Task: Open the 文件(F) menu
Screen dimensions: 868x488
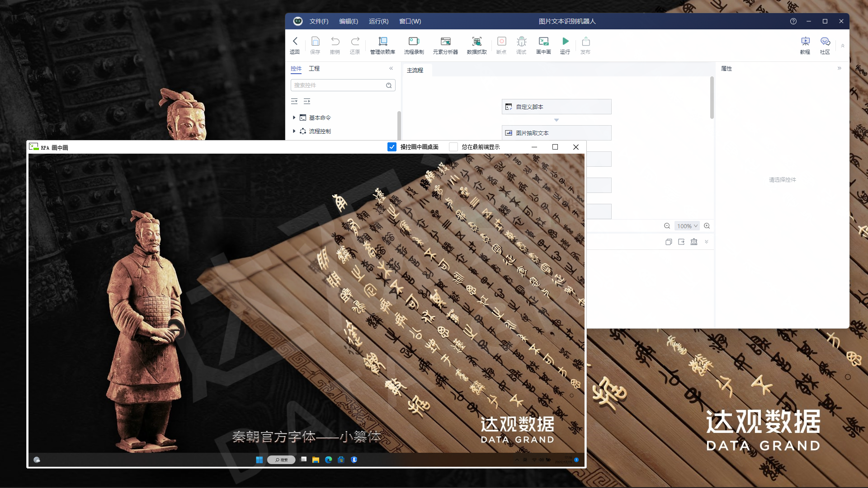Action: pyautogui.click(x=319, y=21)
